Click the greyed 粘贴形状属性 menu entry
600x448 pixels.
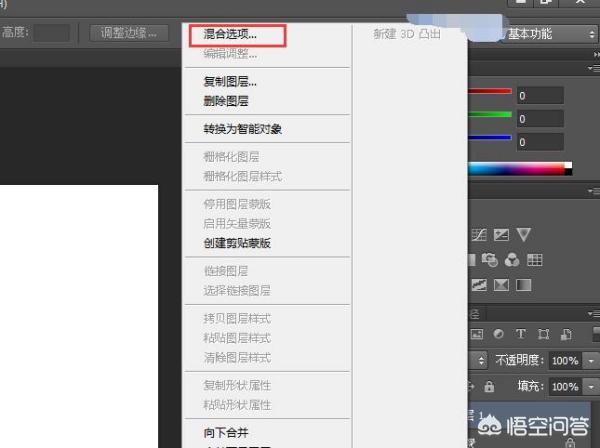[237, 405]
